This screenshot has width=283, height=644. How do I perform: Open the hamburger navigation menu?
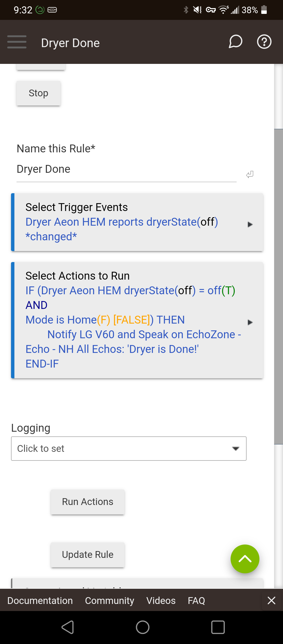(x=17, y=42)
